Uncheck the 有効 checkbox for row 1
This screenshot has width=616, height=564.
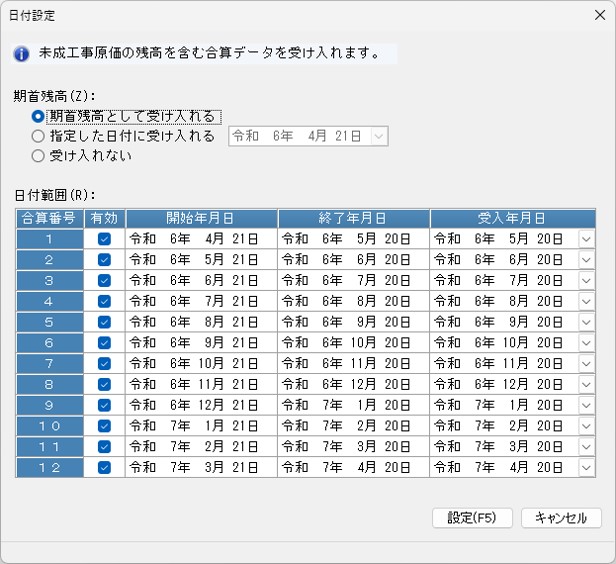point(104,239)
